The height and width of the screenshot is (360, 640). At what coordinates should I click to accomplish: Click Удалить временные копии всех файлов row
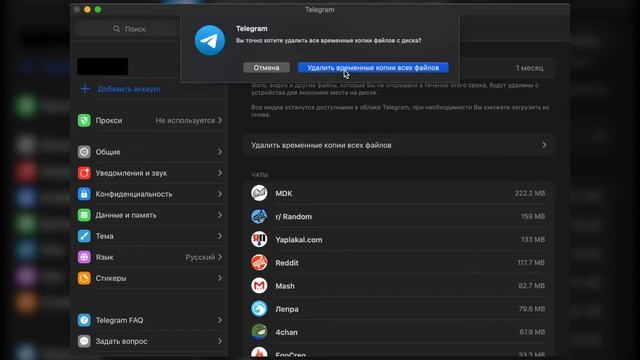(x=398, y=145)
